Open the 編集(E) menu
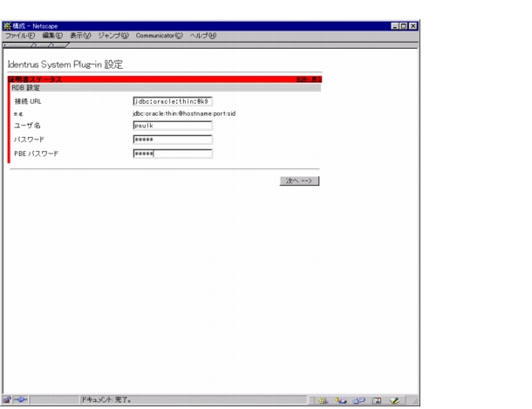 52,36
